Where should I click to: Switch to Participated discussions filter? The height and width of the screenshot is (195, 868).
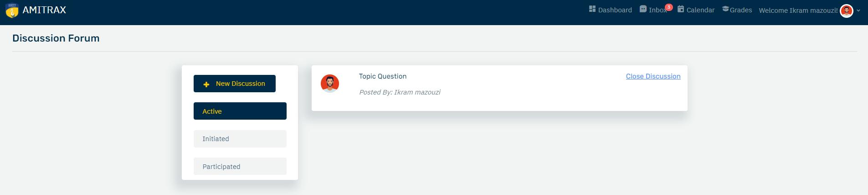(x=240, y=166)
